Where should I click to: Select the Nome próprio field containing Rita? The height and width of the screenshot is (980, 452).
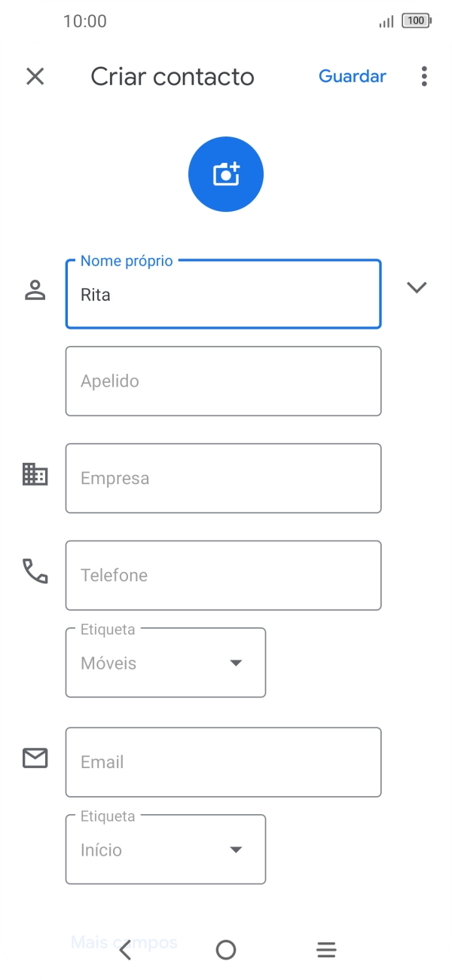coord(223,294)
